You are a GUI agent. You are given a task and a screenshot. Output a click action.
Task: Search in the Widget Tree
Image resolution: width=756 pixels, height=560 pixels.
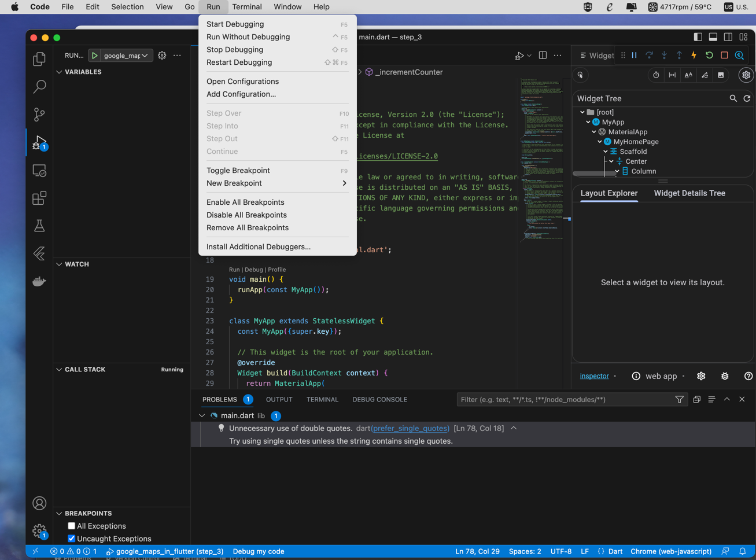[x=733, y=98]
